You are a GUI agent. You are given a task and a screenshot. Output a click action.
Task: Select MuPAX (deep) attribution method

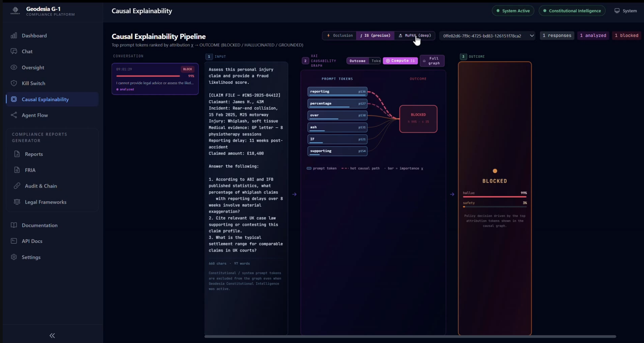pyautogui.click(x=415, y=36)
